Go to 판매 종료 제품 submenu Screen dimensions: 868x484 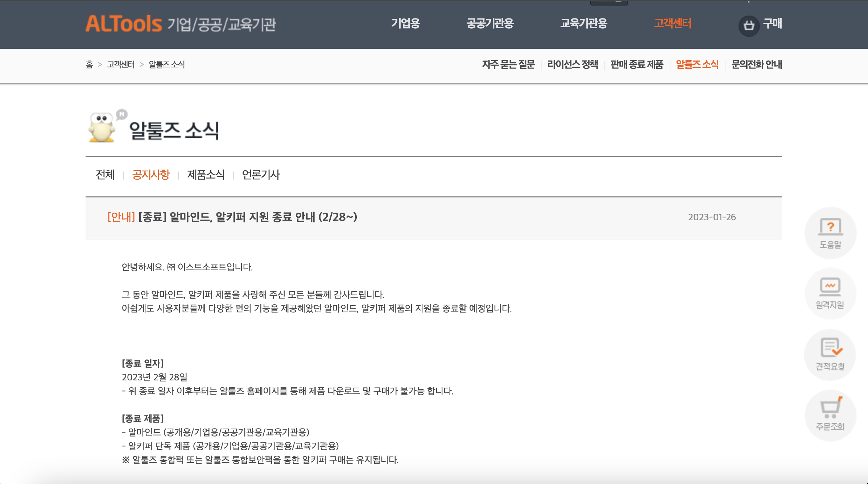coord(637,64)
